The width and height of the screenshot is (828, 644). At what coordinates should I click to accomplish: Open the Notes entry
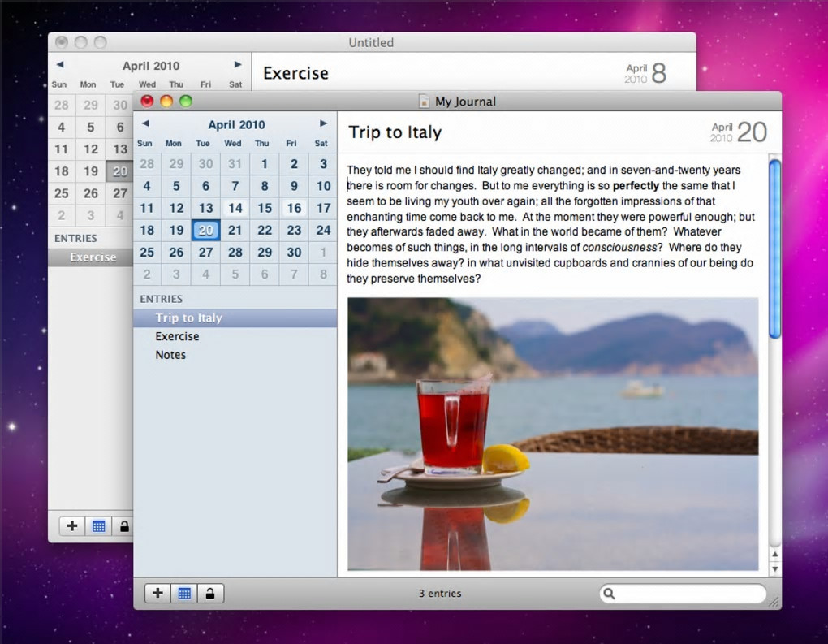[235, 355]
